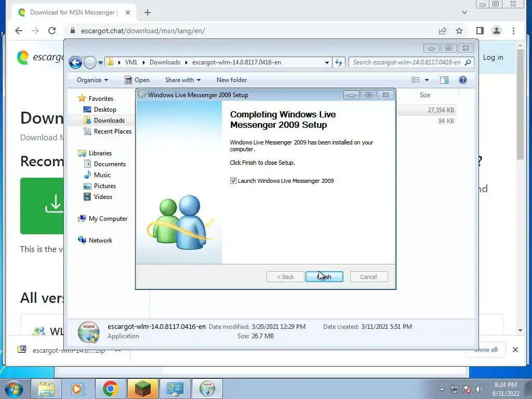Image resolution: width=532 pixels, height=399 pixels.
Task: Bookmark the page with the star icon
Action: pos(459,31)
